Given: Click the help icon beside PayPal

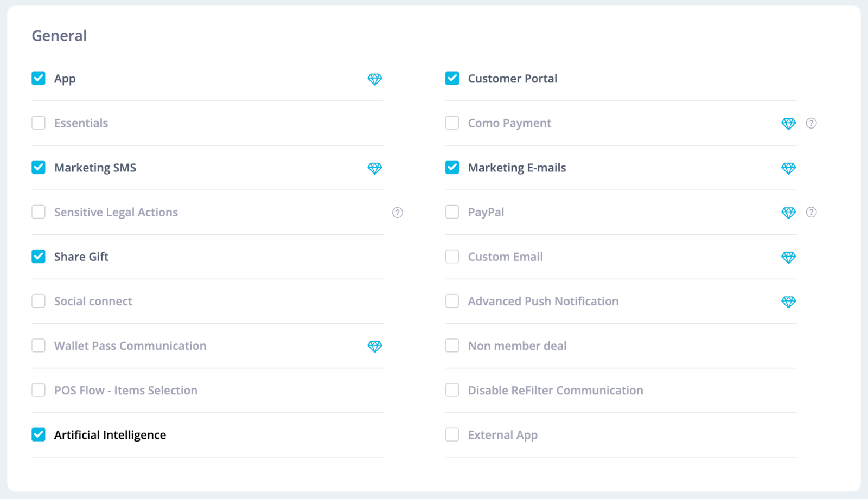Looking at the screenshot, I should (x=811, y=212).
